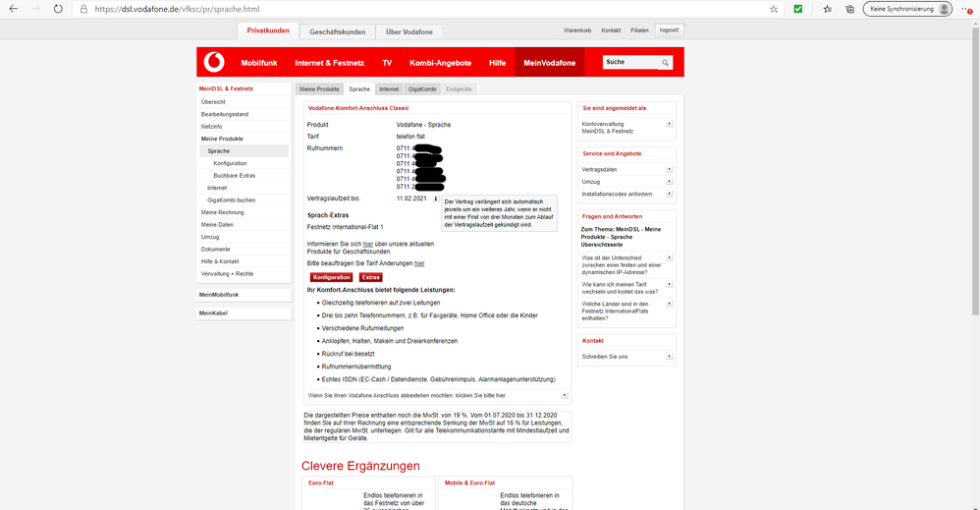
Task: Open the Mobilfunk menu
Action: pyautogui.click(x=259, y=63)
